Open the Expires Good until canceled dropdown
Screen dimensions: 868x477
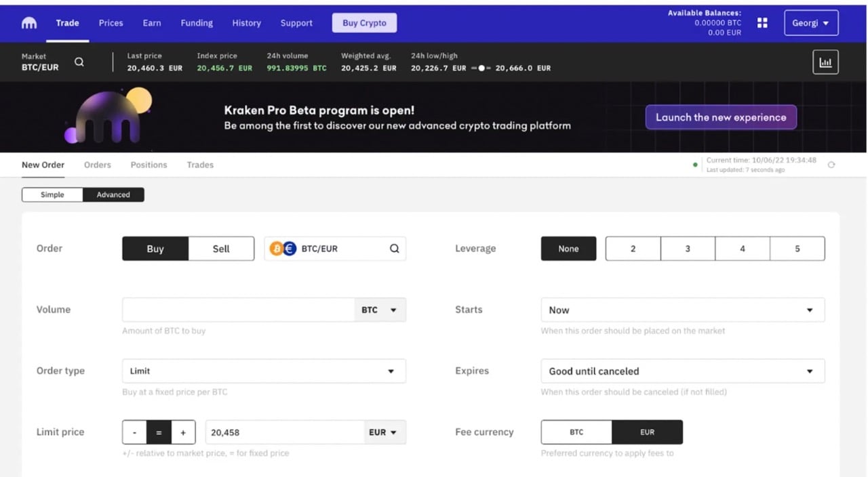[x=683, y=371]
